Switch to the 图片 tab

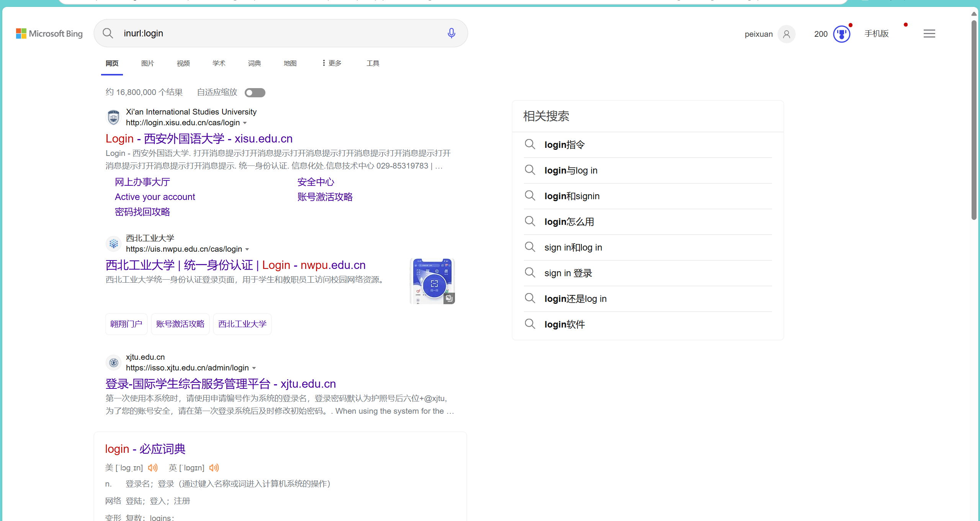tap(147, 63)
